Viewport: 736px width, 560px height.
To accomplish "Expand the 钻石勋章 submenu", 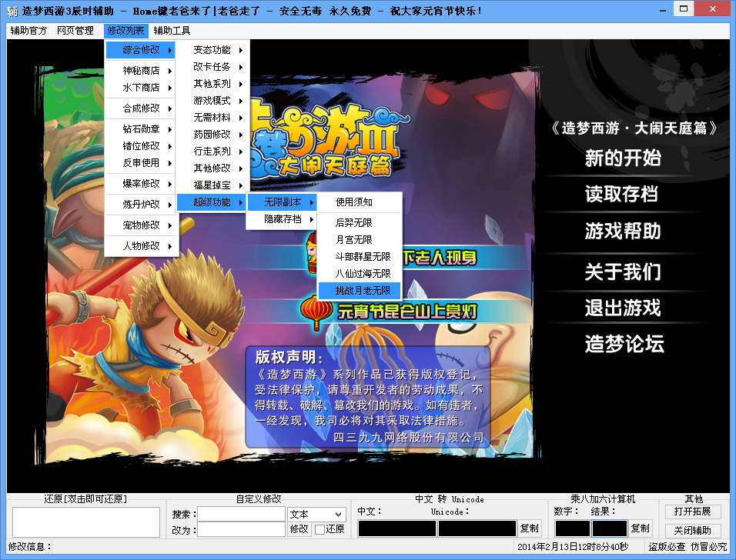I will [x=141, y=129].
